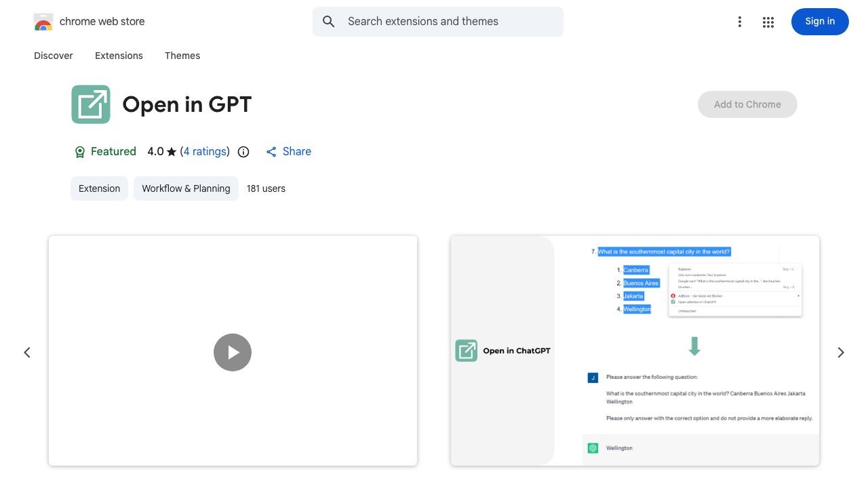Image resolution: width=868 pixels, height=488 pixels.
Task: Click the Add to Chrome button
Action: point(747,104)
